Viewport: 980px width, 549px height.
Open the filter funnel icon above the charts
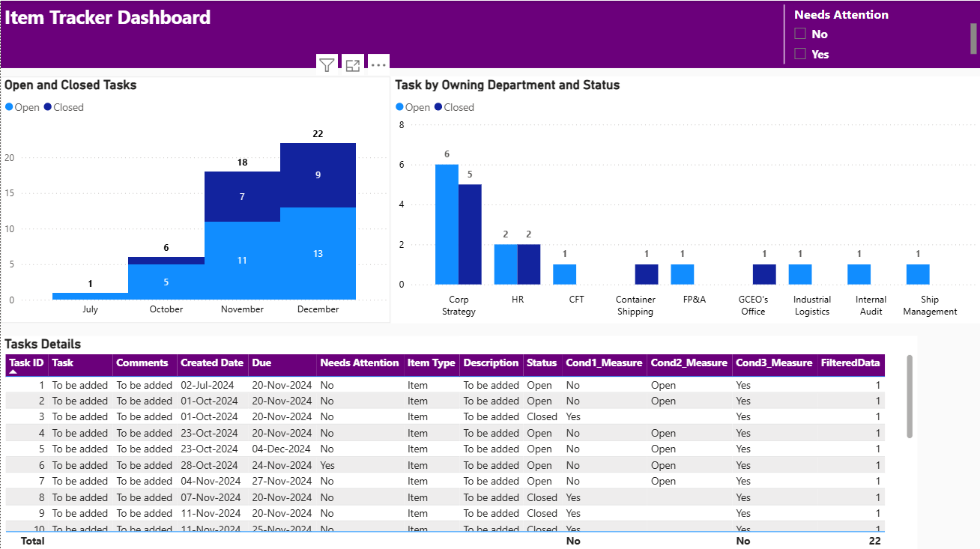pyautogui.click(x=327, y=64)
